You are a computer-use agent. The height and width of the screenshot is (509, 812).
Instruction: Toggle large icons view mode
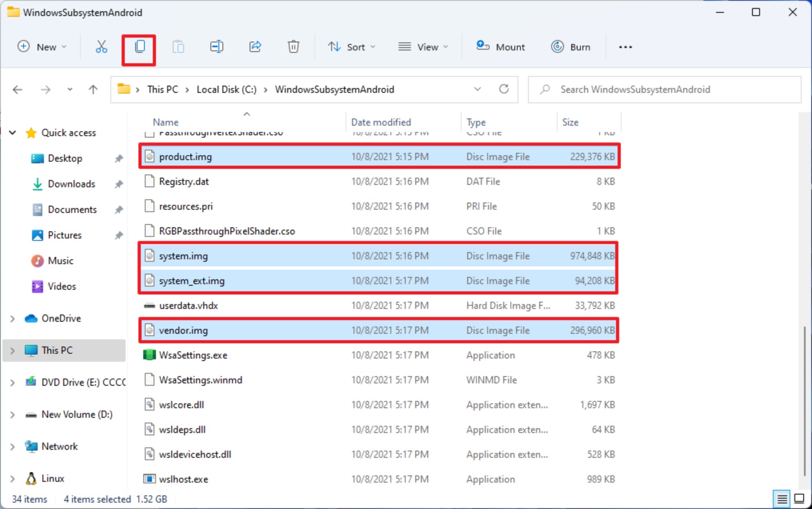click(x=798, y=500)
